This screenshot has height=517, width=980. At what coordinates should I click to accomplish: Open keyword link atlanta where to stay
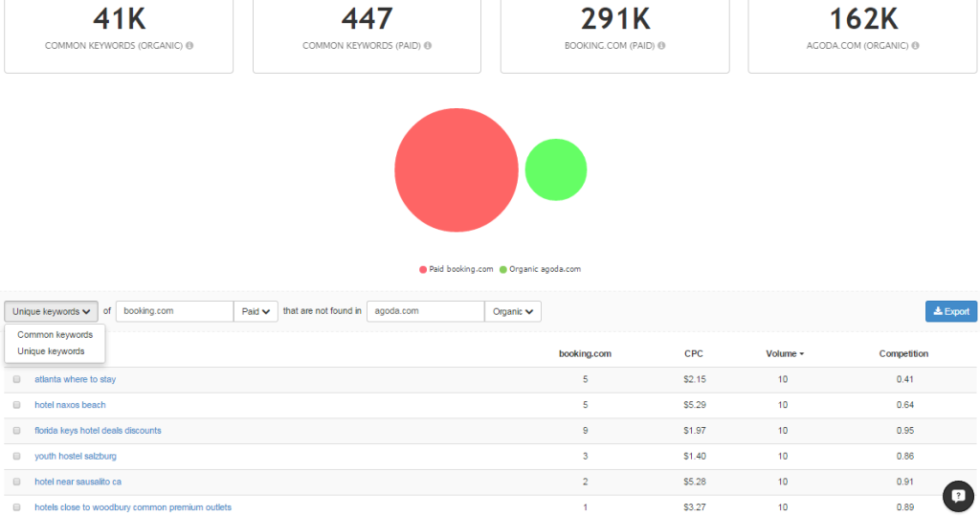[75, 379]
